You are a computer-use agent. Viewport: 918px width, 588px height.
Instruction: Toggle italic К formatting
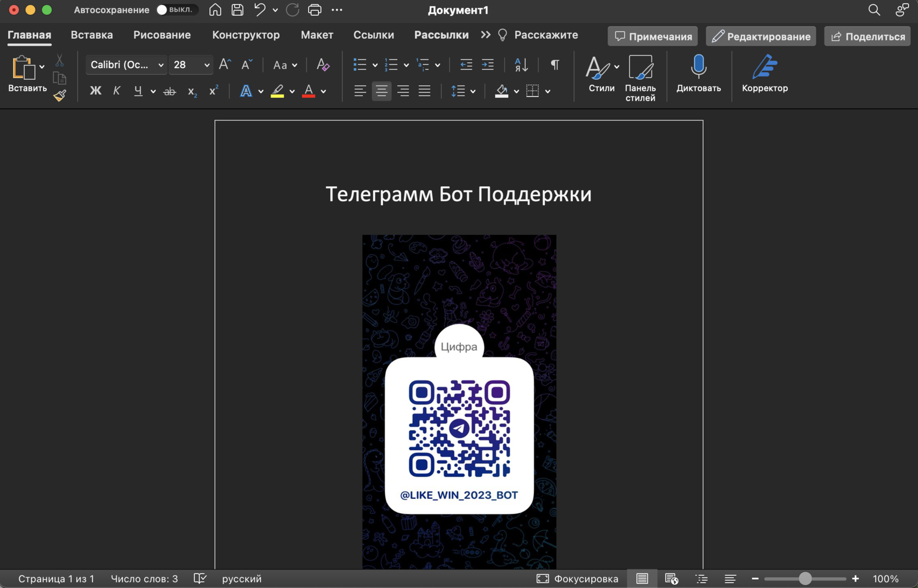coord(116,91)
